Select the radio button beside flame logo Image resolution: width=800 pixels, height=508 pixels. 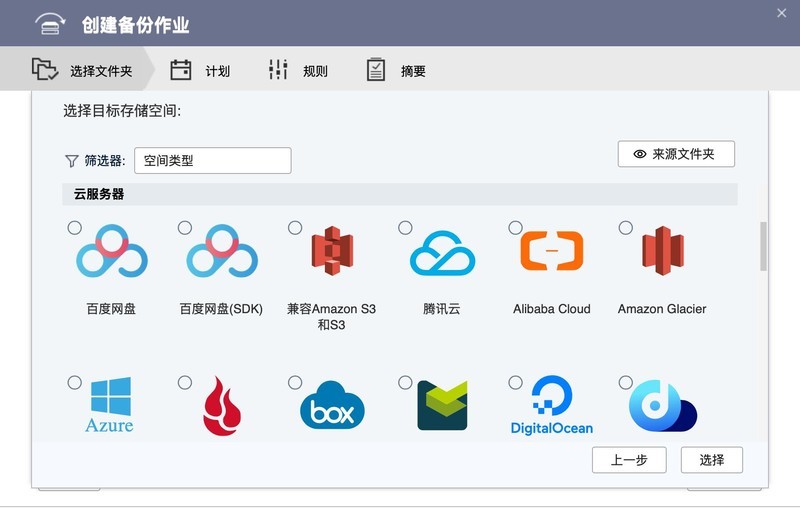pos(185,383)
